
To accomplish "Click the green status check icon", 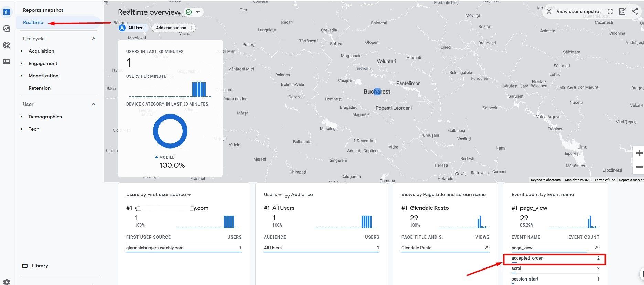I will pyautogui.click(x=189, y=12).
